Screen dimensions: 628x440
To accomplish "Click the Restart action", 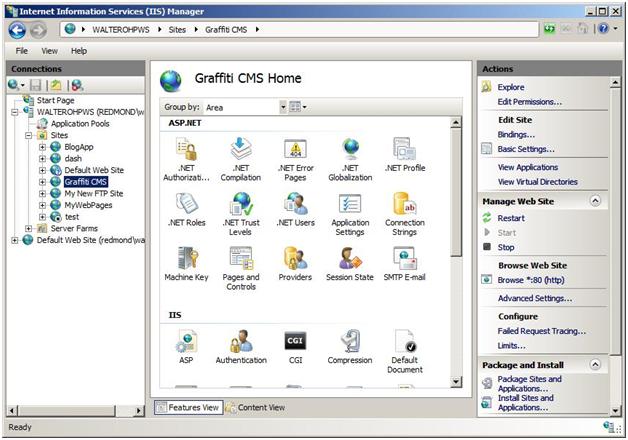I will (511, 218).
